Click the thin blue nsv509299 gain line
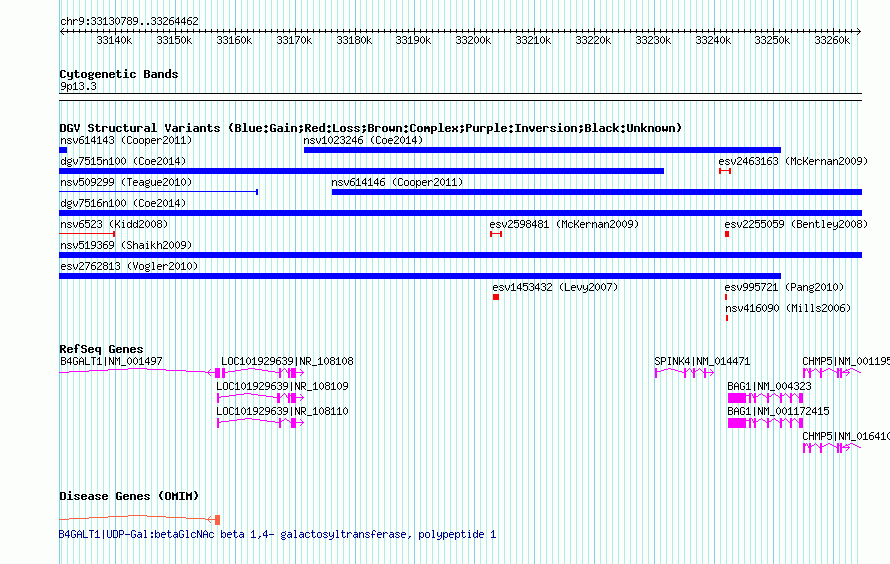This screenshot has width=890, height=564. tap(159, 192)
